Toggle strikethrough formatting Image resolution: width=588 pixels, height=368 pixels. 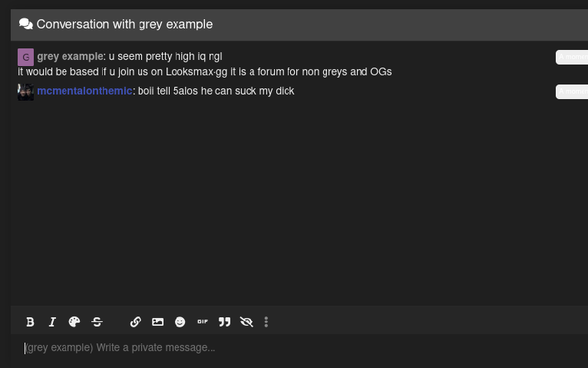[x=97, y=322]
